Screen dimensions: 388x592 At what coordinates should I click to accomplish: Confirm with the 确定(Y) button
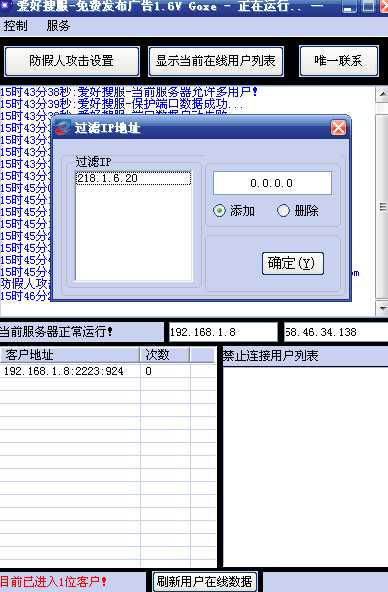(293, 263)
